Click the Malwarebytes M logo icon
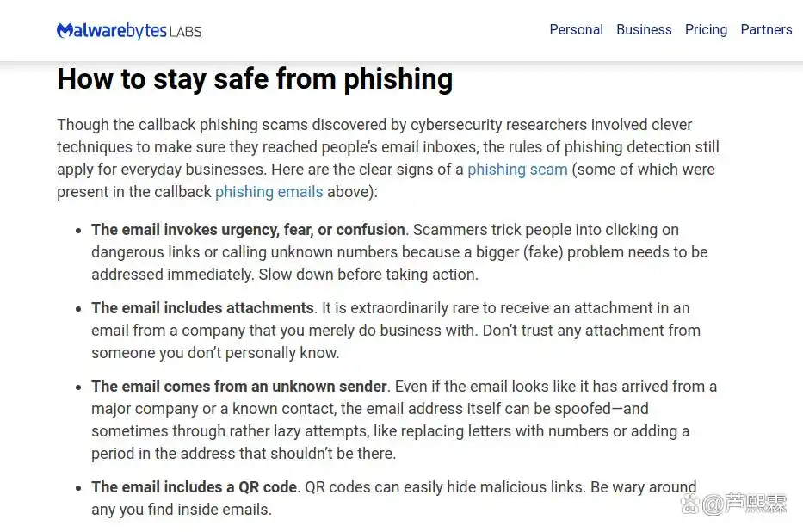Image resolution: width=803 pixels, height=532 pixels. [x=65, y=31]
